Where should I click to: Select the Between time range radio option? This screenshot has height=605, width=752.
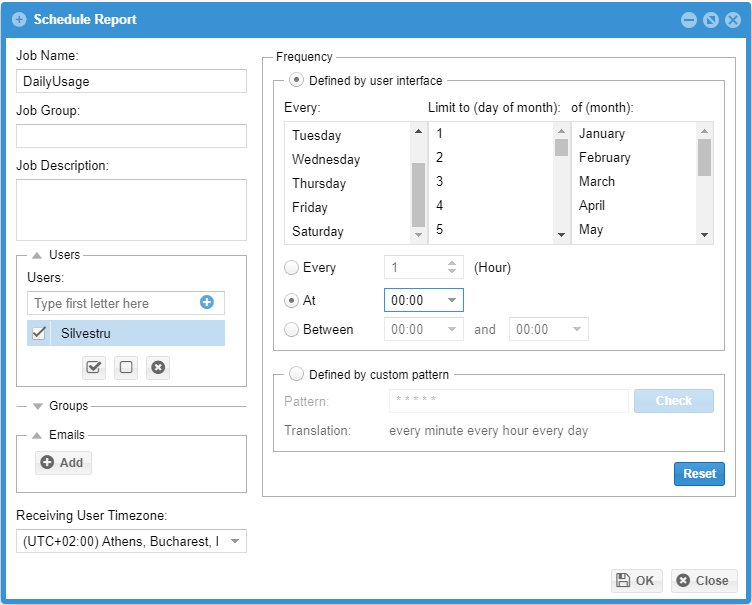292,329
